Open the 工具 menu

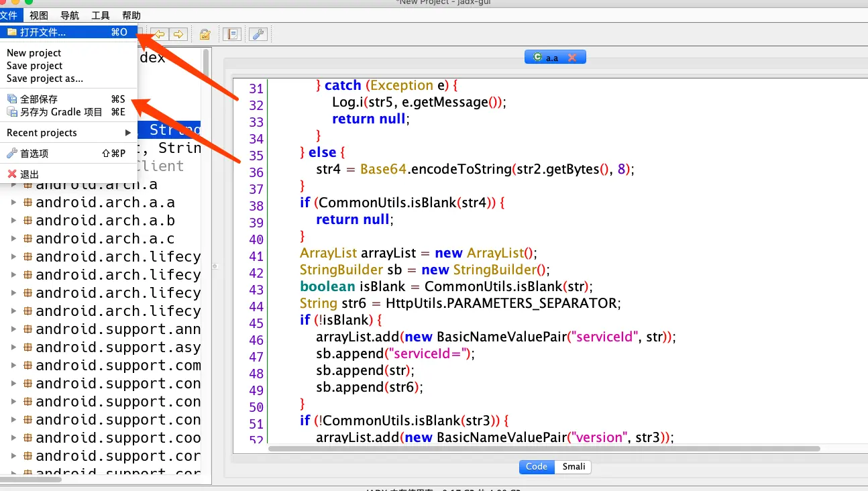[101, 15]
